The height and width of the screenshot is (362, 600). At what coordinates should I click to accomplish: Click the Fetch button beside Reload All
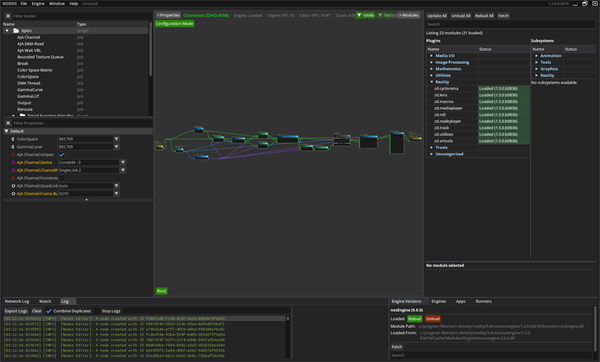click(504, 16)
